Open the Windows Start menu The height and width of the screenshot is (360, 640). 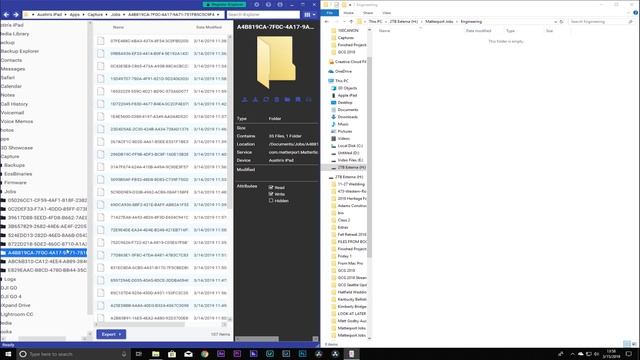click(x=8, y=354)
